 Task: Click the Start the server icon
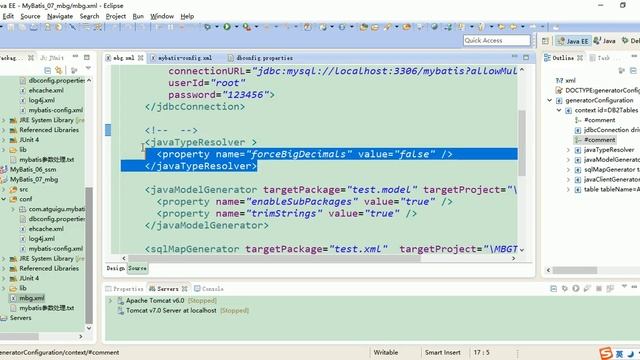coord(576,288)
